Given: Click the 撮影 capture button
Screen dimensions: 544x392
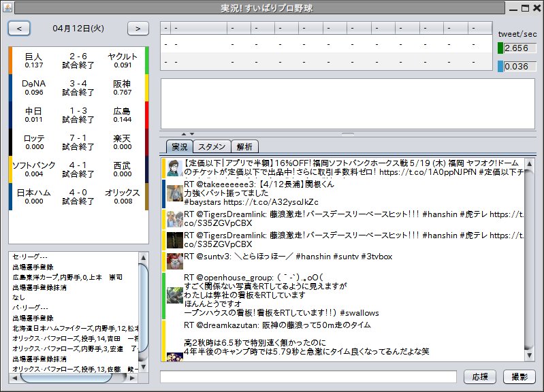Looking at the screenshot, I should coord(519,377).
